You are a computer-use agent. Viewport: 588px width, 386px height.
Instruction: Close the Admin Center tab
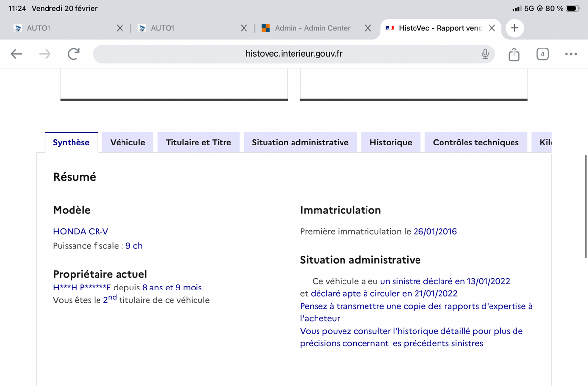pos(367,28)
